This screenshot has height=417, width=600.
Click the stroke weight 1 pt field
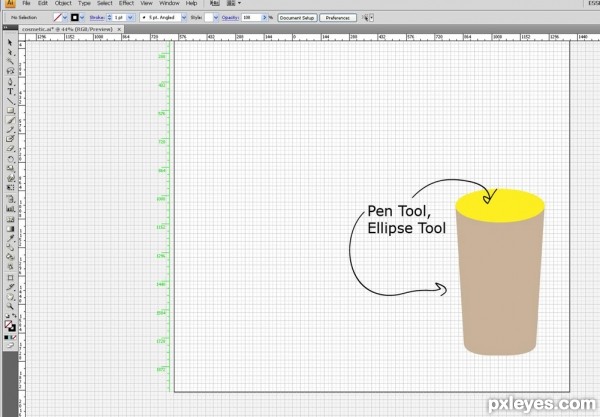click(x=119, y=18)
